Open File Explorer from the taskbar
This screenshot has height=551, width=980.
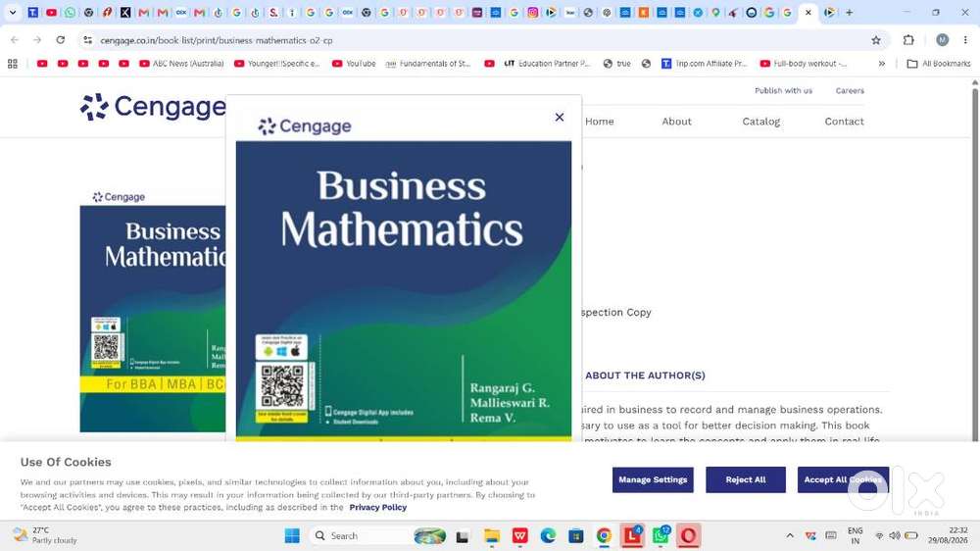[492, 536]
